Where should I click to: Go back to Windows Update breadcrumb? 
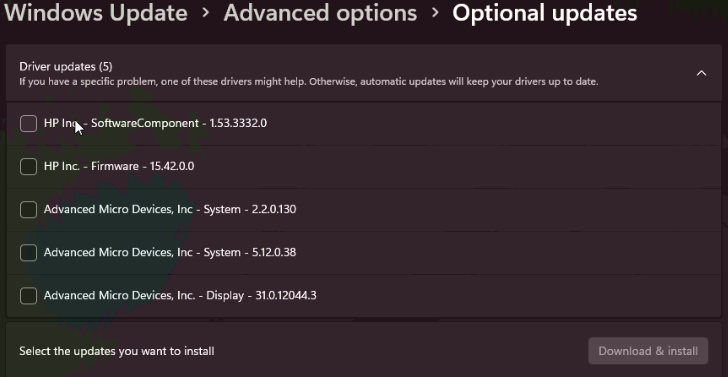[x=95, y=13]
